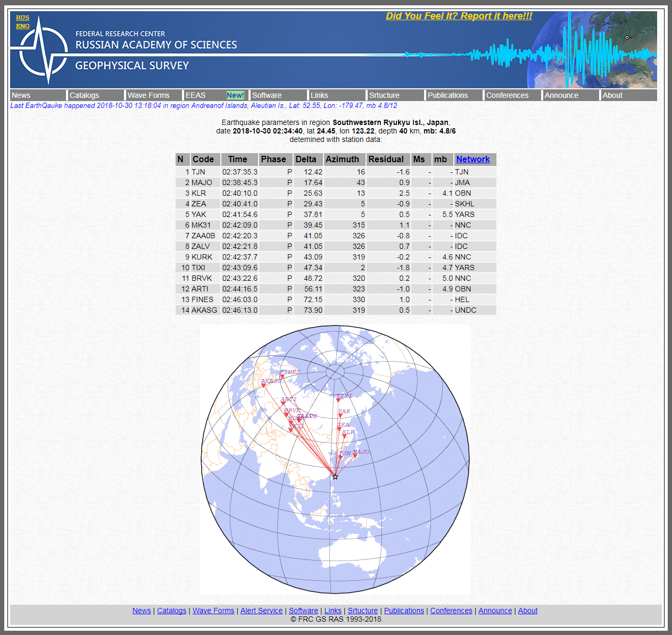This screenshot has height=635, width=672.
Task: Select the TJN station marker on map
Action: pyautogui.click(x=341, y=457)
